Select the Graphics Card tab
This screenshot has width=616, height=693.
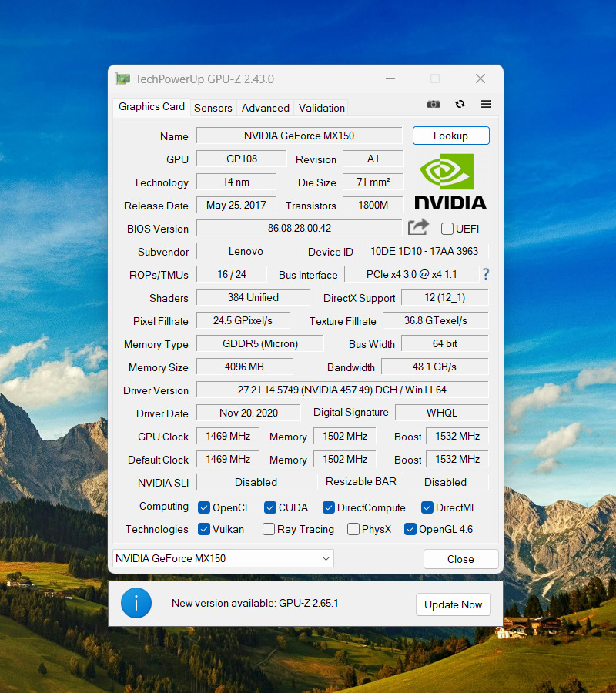152,106
